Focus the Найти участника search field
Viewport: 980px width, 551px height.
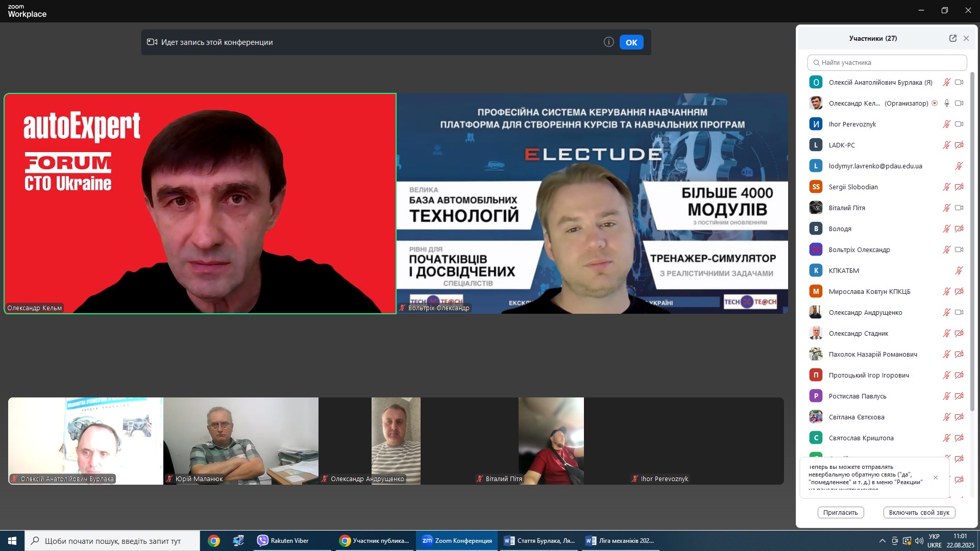[x=887, y=63]
